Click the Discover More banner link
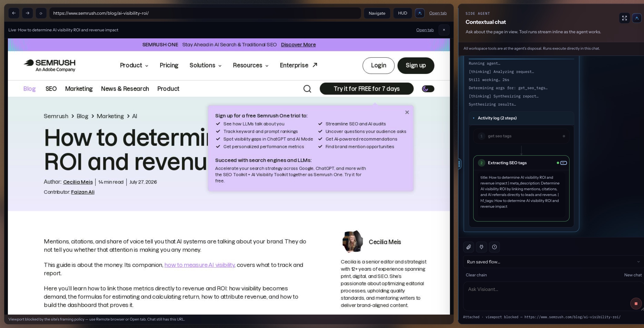 [298, 45]
